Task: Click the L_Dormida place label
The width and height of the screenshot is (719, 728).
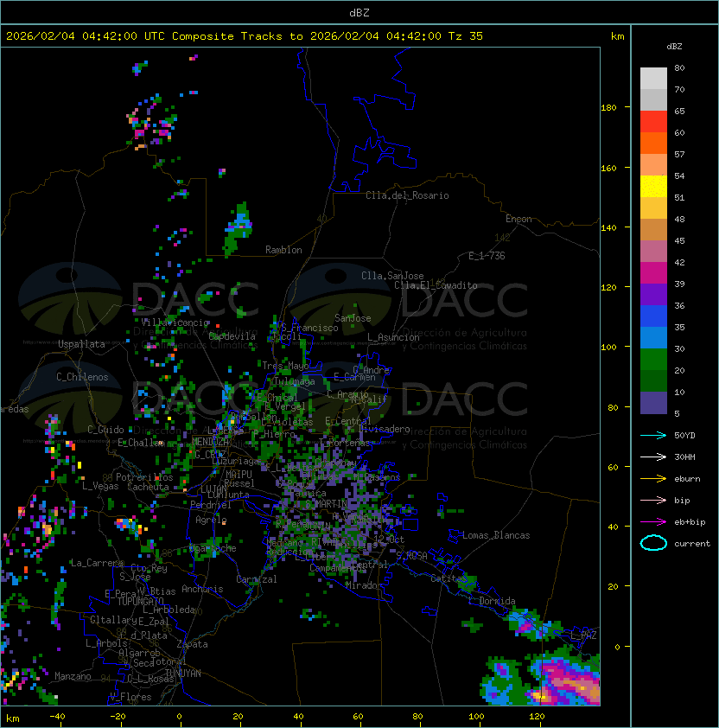Action: pos(492,601)
